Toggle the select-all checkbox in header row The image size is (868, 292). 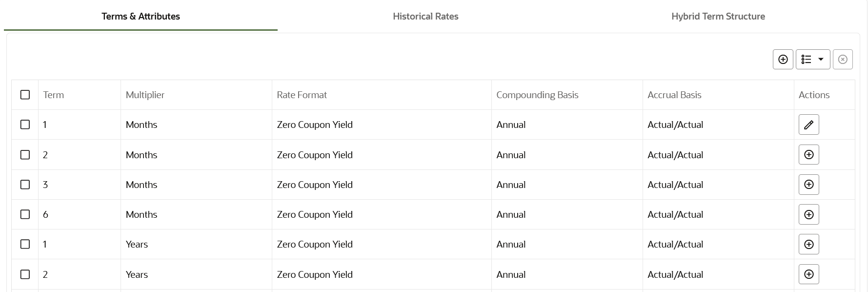pos(25,94)
